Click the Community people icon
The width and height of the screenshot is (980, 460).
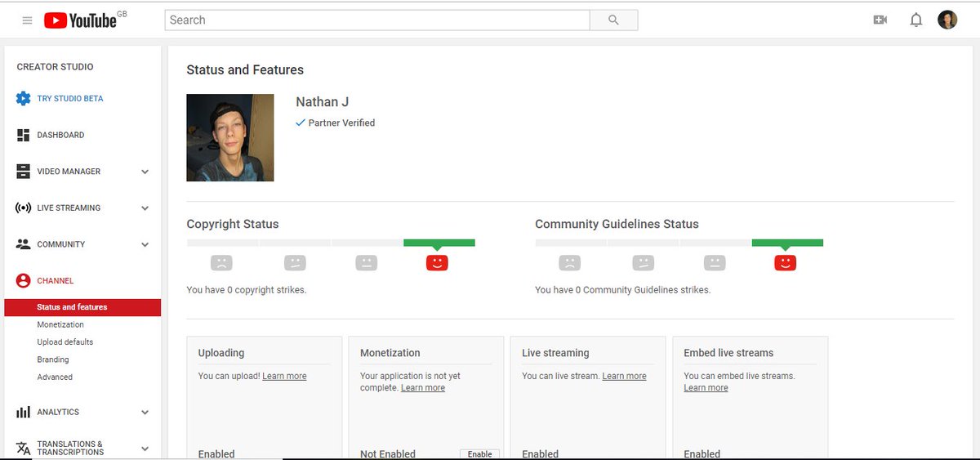pyautogui.click(x=23, y=244)
